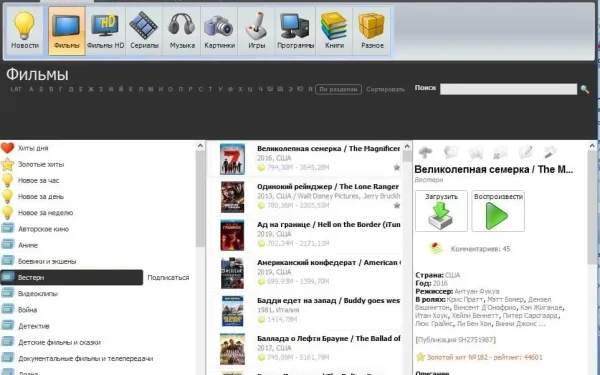
Task: Open the Игры joystick category
Action: coord(256,31)
